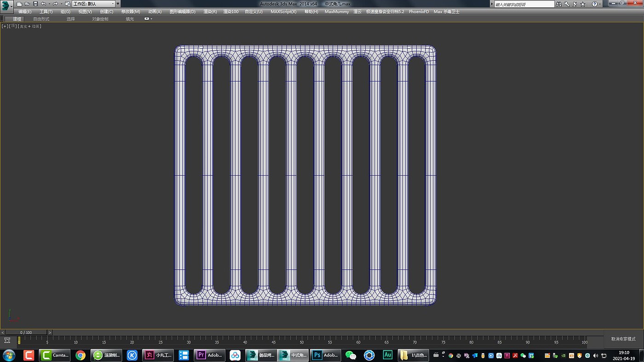Toggle the viewport [+] menu label
644x362 pixels.
5,26
